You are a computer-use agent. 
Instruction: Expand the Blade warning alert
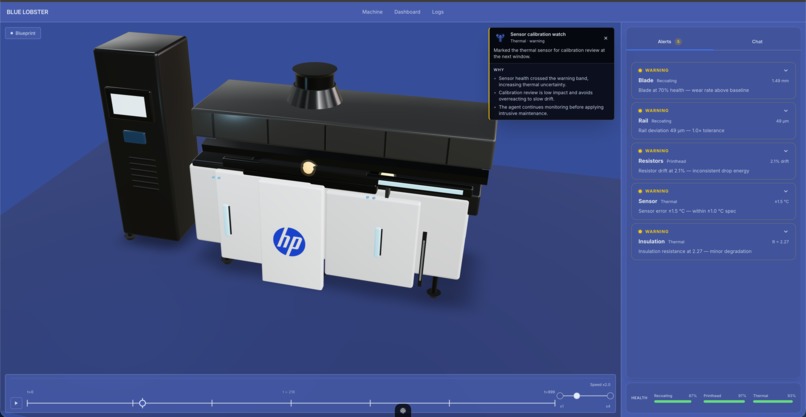tap(785, 70)
